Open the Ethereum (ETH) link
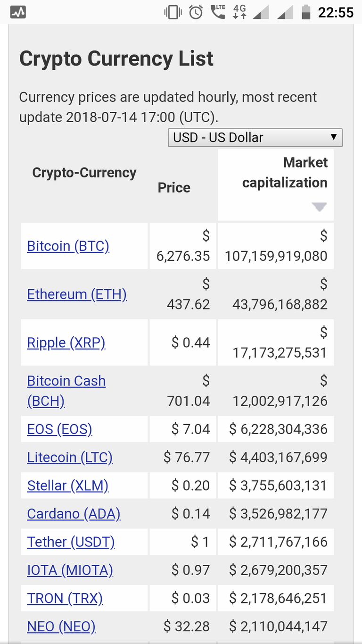Image resolution: width=362 pixels, height=644 pixels. coord(77,294)
